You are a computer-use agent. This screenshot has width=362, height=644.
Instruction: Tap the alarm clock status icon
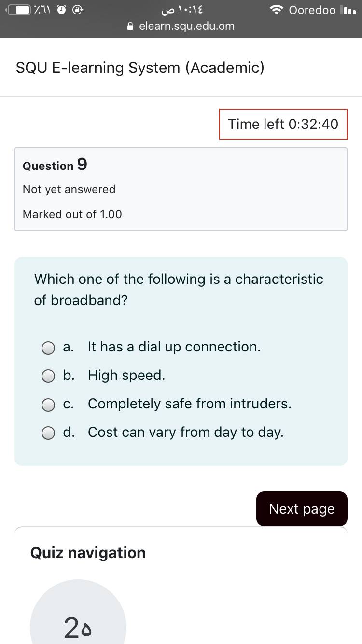(62, 10)
